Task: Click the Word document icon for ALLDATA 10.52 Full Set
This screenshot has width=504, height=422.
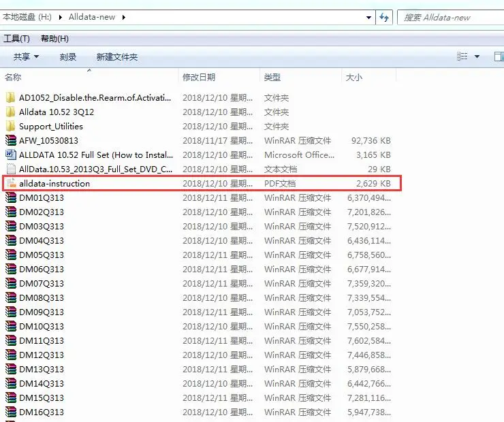Action: [11, 155]
